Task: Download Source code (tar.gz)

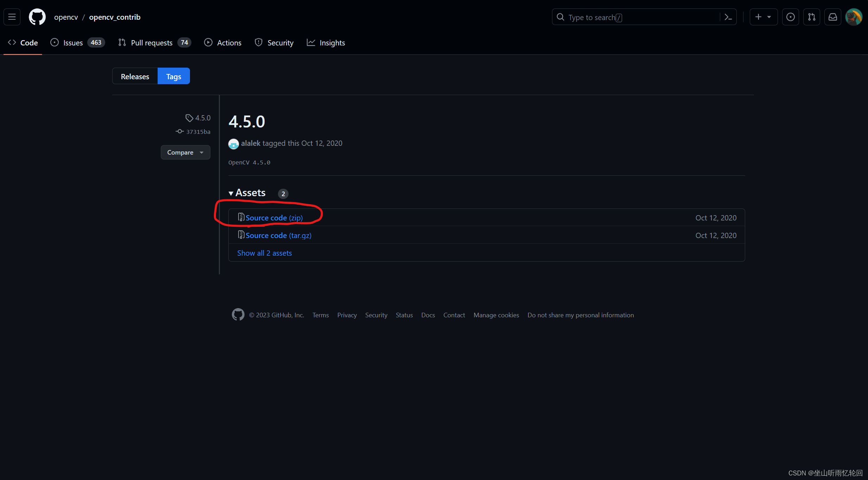Action: [x=278, y=236]
